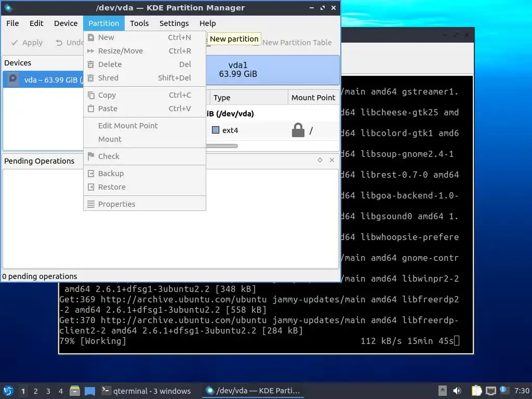This screenshot has width=532, height=399.
Task: Click the blue show desktop taskbar icon
Action: pos(90,391)
